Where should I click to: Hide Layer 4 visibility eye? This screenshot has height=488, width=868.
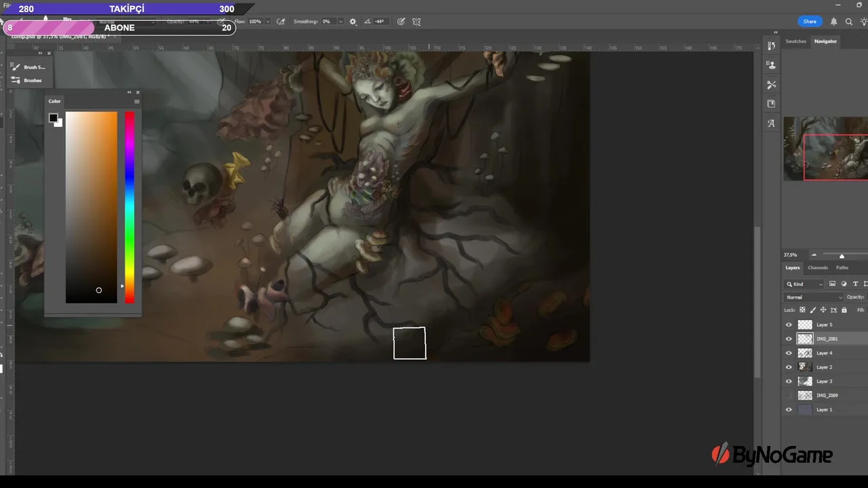pyautogui.click(x=789, y=353)
